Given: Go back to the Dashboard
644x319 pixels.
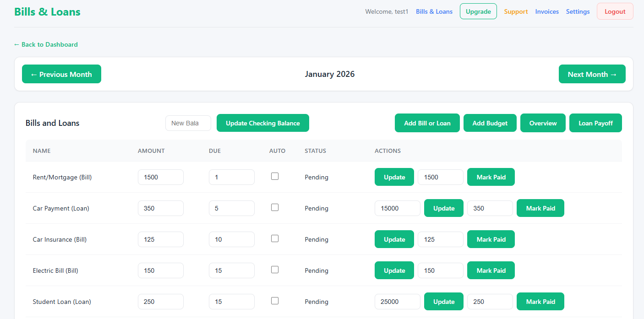Looking at the screenshot, I should click(46, 44).
